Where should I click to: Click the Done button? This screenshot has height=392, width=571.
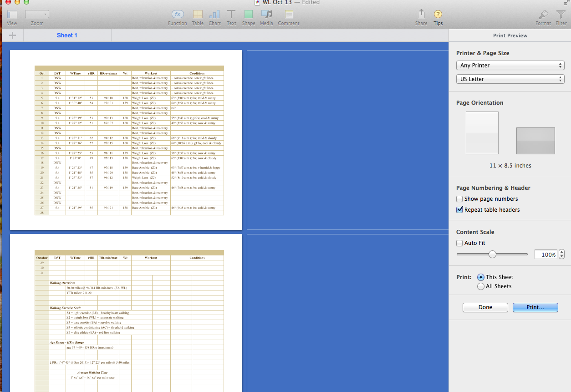click(x=485, y=307)
